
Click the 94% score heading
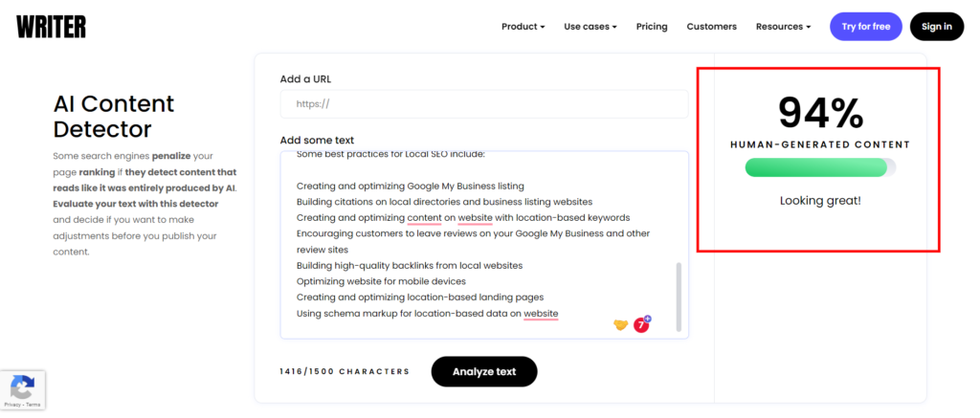(820, 113)
